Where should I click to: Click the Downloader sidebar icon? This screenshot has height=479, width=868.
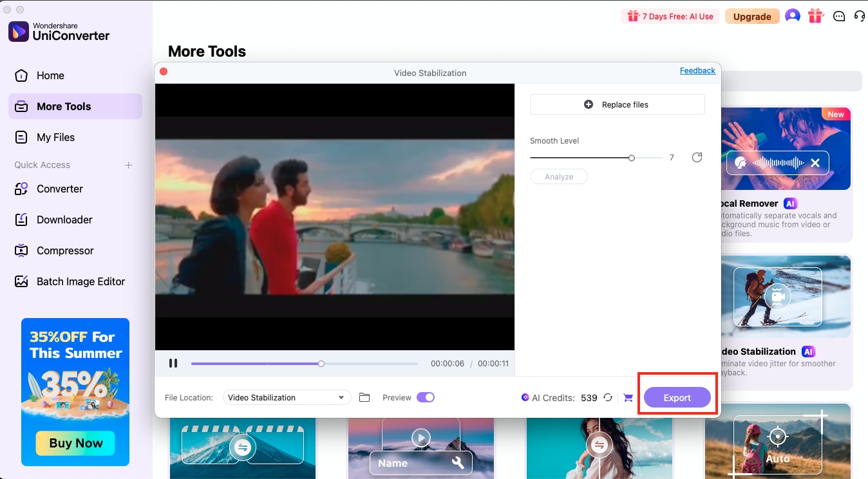21,220
